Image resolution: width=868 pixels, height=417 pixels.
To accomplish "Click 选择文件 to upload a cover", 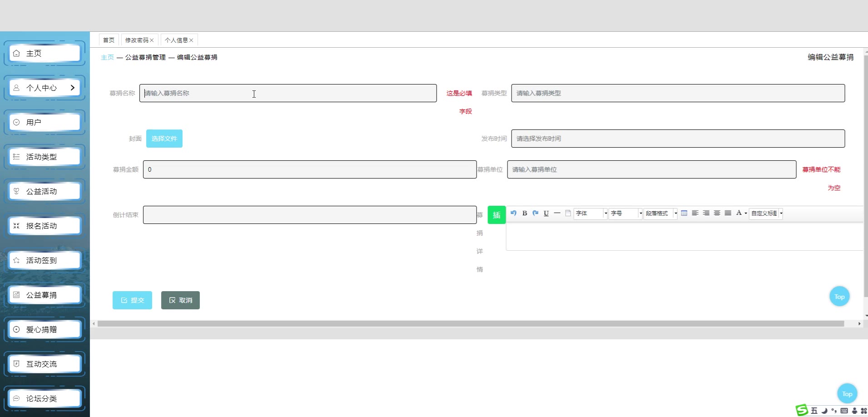I will coord(164,139).
